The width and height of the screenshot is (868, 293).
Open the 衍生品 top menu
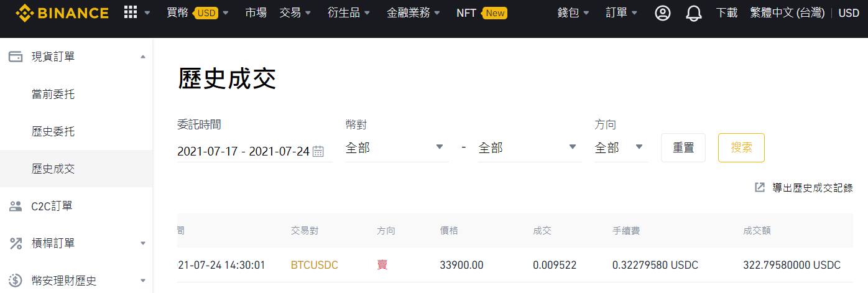tap(349, 12)
